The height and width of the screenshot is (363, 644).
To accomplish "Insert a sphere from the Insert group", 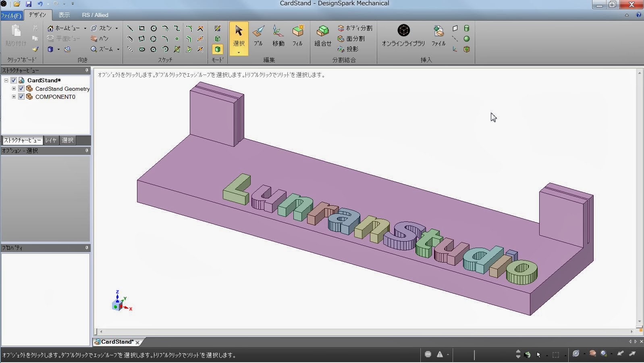I will [467, 39].
